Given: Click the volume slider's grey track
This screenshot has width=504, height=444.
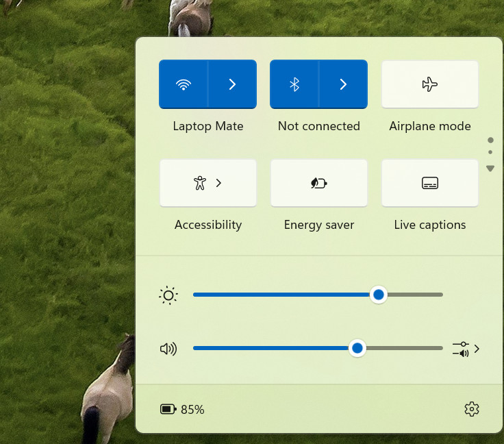Looking at the screenshot, I should pyautogui.click(x=404, y=348).
